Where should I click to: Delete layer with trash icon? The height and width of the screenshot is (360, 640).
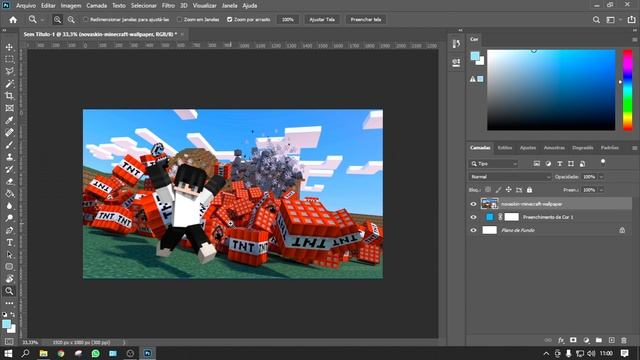pos(624,340)
